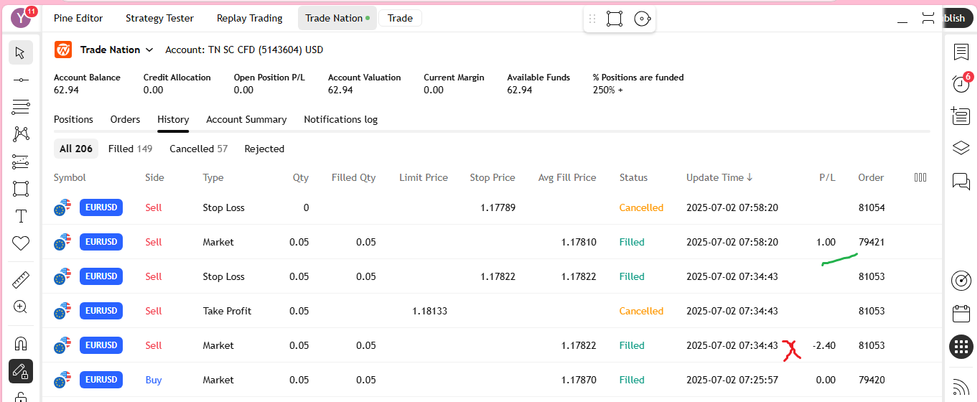This screenshot has width=980, height=402.
Task: Open column settings icon in table header
Action: (x=920, y=177)
